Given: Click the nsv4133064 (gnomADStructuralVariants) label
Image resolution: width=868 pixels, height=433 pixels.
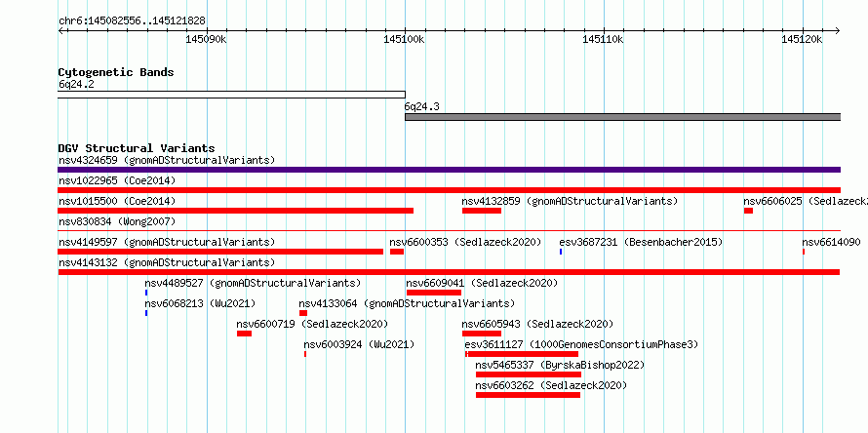Looking at the screenshot, I should point(407,304).
